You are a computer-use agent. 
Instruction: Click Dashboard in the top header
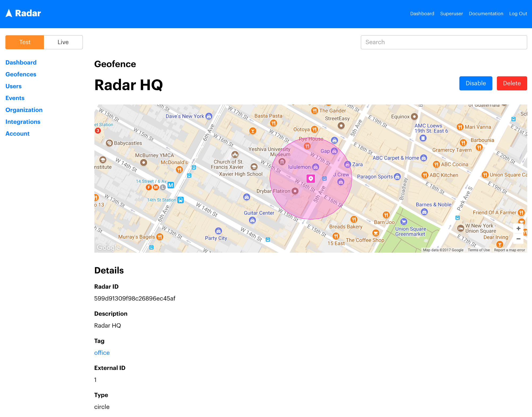click(x=422, y=14)
